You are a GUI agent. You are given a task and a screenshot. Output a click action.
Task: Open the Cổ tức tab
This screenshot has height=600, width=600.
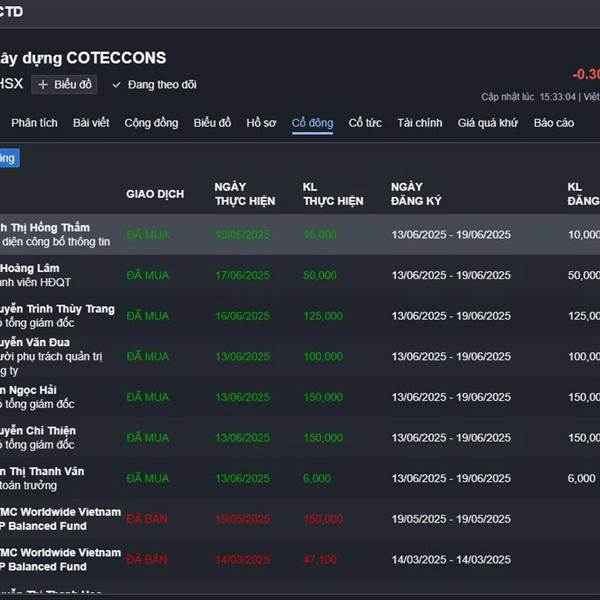click(x=365, y=123)
